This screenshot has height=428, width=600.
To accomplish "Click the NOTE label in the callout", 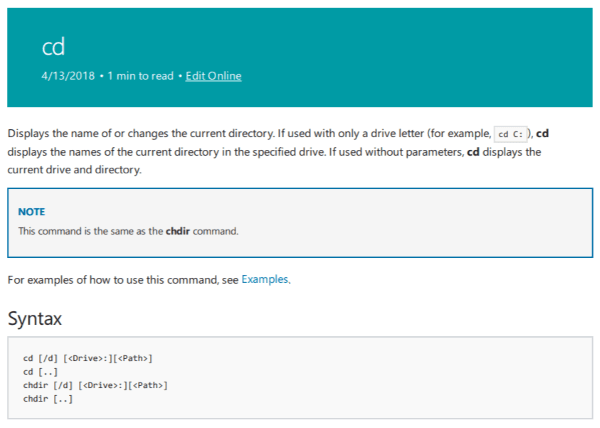I will pyautogui.click(x=32, y=212).
